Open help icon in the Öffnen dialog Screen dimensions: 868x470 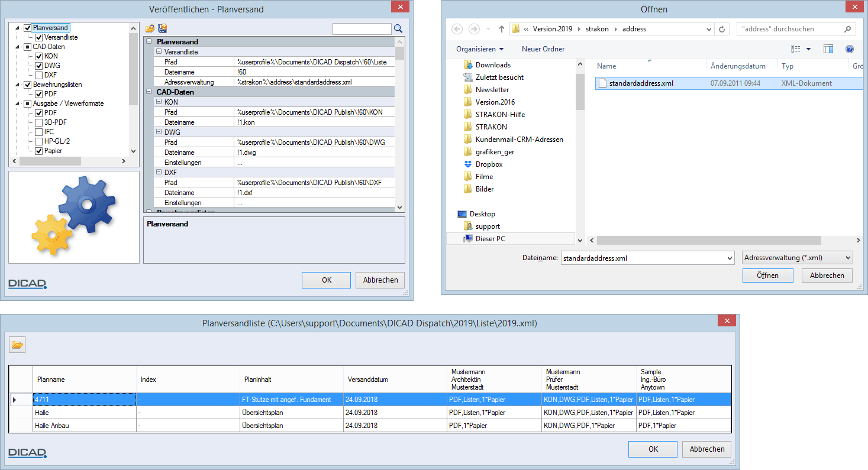(850, 49)
